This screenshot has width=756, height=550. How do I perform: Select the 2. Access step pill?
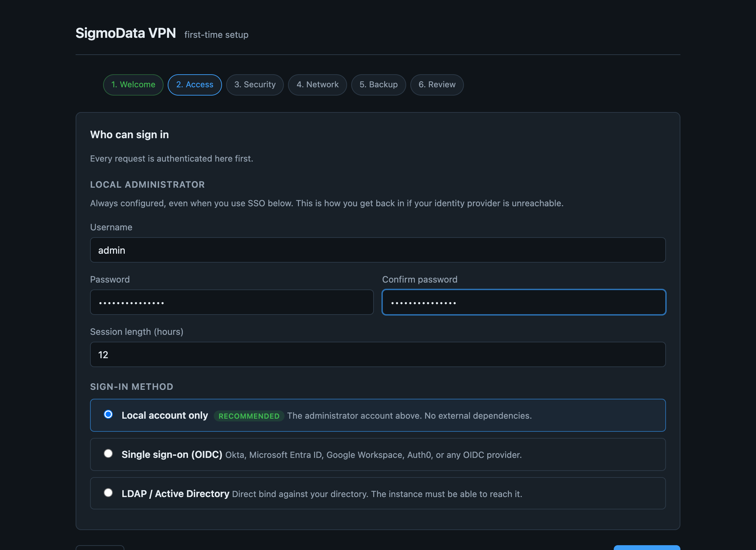coord(194,85)
